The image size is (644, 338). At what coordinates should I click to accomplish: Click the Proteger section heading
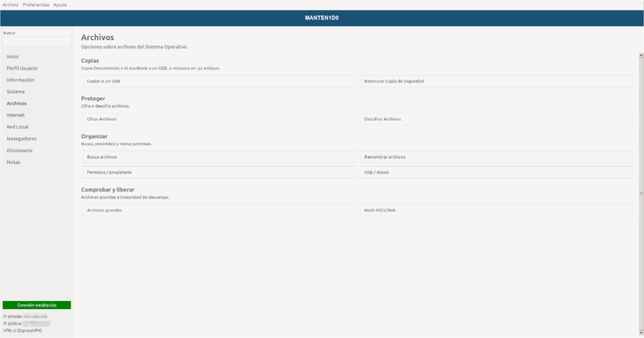point(93,99)
